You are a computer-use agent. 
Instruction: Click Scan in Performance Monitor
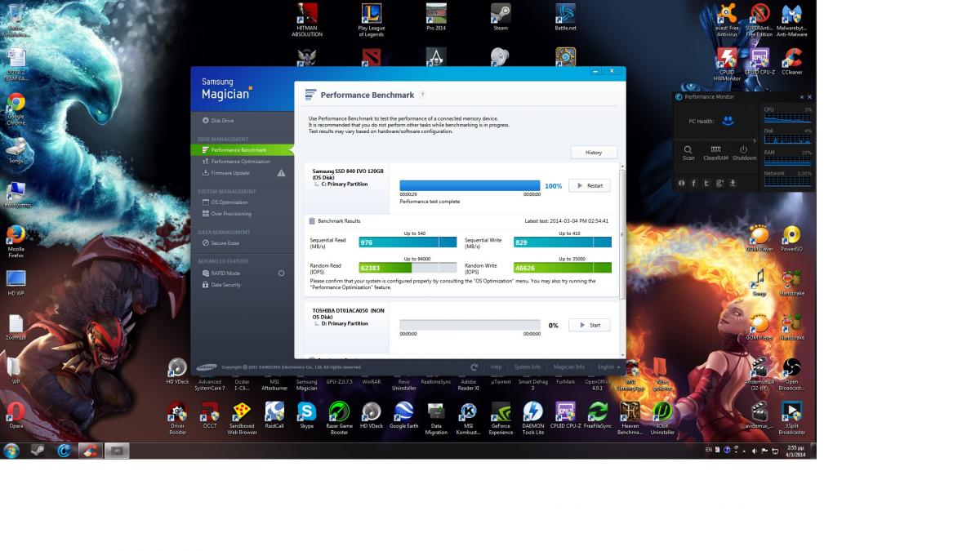click(688, 153)
